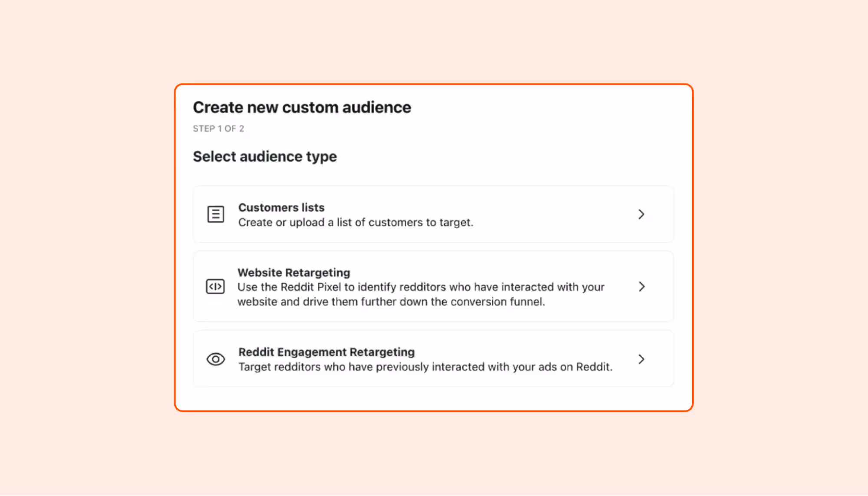
Task: Click the Customers lists card to enable it
Action: [433, 214]
